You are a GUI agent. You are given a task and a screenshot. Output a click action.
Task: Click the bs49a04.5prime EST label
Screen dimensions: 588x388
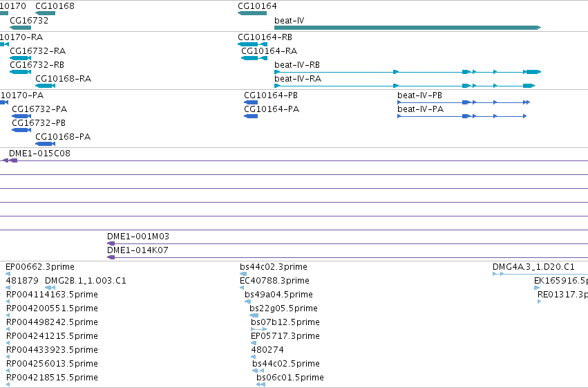click(x=278, y=295)
